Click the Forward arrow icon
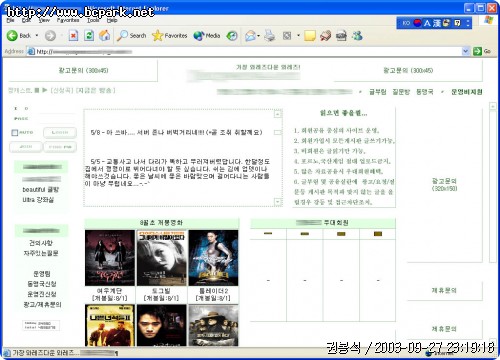This screenshot has height=360, width=500. pos(50,35)
